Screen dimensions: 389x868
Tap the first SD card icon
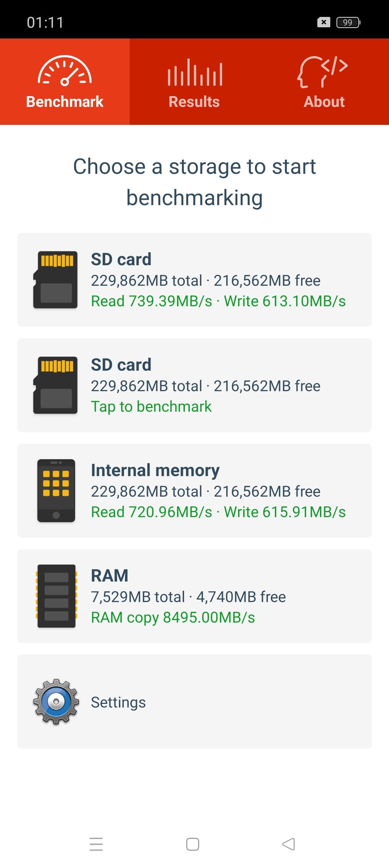55,280
